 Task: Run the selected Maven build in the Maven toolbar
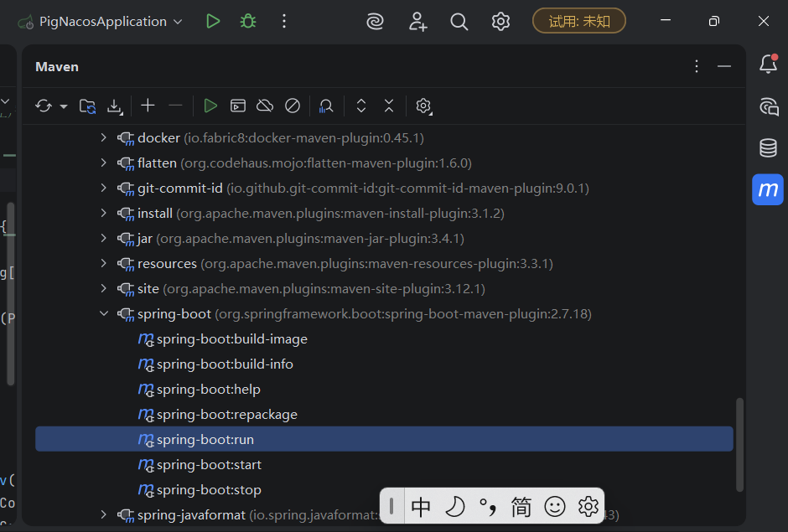coord(210,106)
